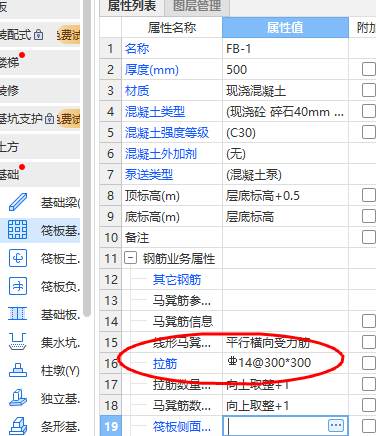Tick the checkbox in the 马凳筋信息 row
The image size is (376, 436).
[x=369, y=321]
